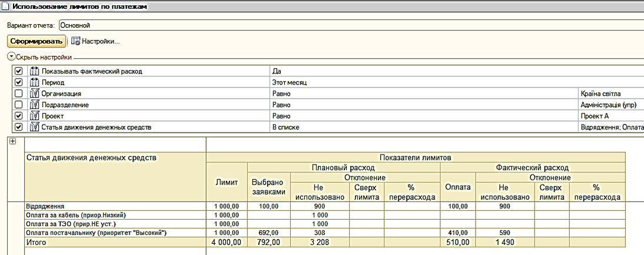Image resolution: width=644 pixels, height=255 pixels.
Task: Enable the 'Подразделение' filter checkbox
Action: pyautogui.click(x=19, y=105)
